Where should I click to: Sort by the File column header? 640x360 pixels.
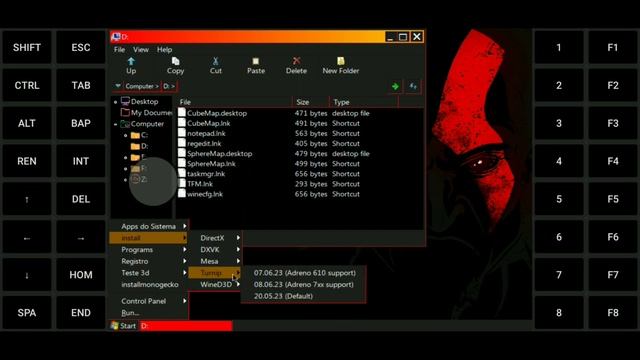pos(235,102)
